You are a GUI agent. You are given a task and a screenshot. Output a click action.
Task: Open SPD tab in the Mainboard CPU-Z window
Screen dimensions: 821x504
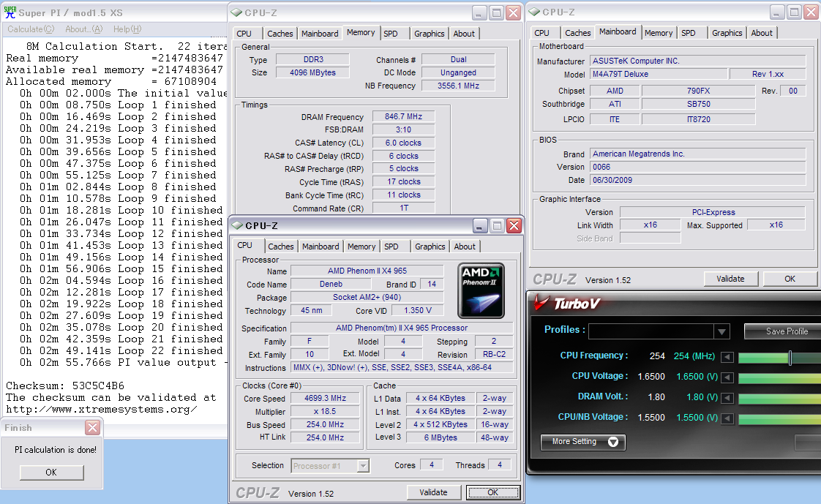pos(689,33)
